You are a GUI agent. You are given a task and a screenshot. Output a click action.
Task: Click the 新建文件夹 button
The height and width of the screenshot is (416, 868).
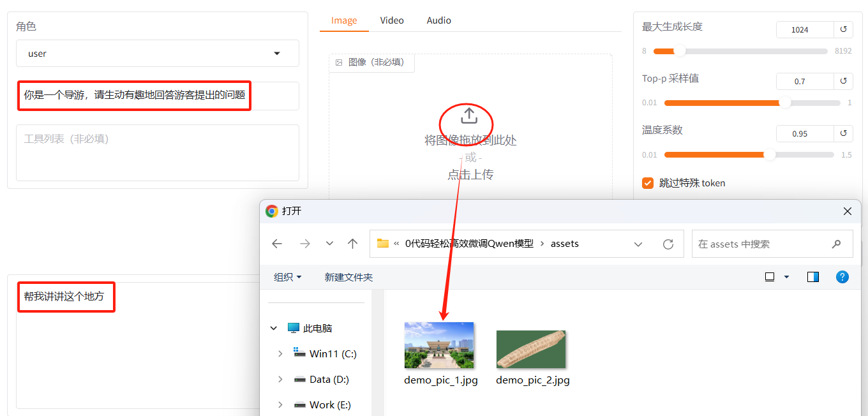(348, 277)
